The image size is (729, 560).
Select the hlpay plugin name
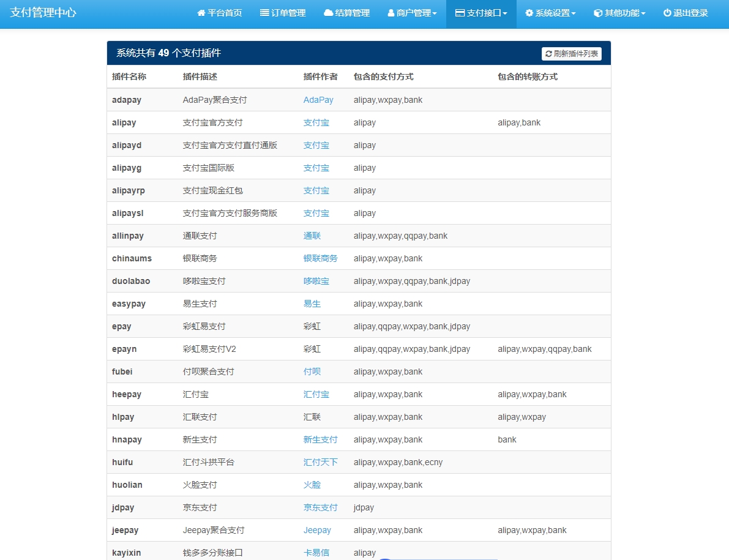point(123,417)
